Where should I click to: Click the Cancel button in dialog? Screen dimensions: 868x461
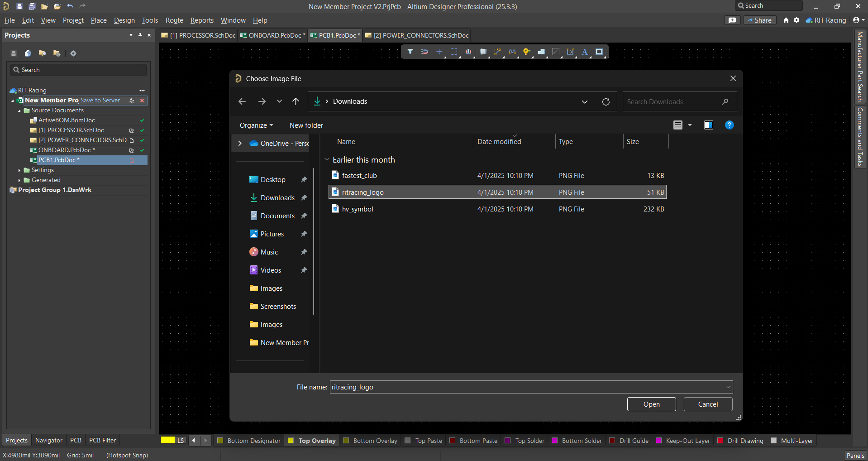(x=708, y=404)
